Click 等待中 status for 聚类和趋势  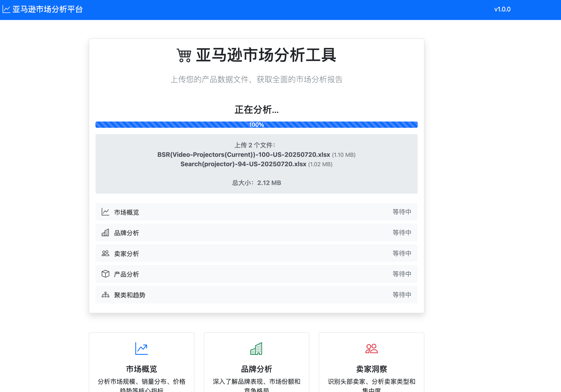pyautogui.click(x=402, y=295)
